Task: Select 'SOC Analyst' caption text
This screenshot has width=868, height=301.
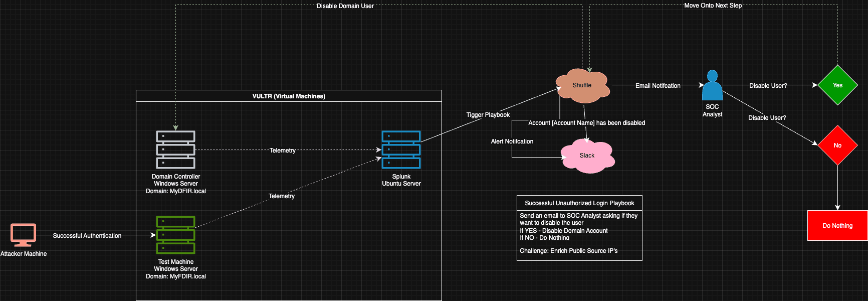Action: point(712,110)
